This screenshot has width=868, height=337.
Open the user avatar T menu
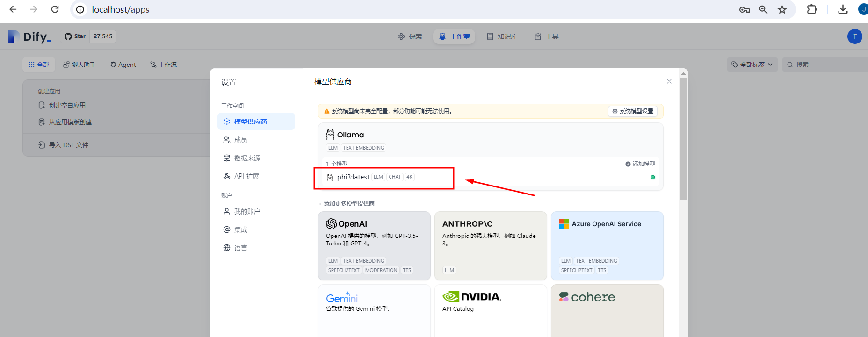pyautogui.click(x=855, y=36)
